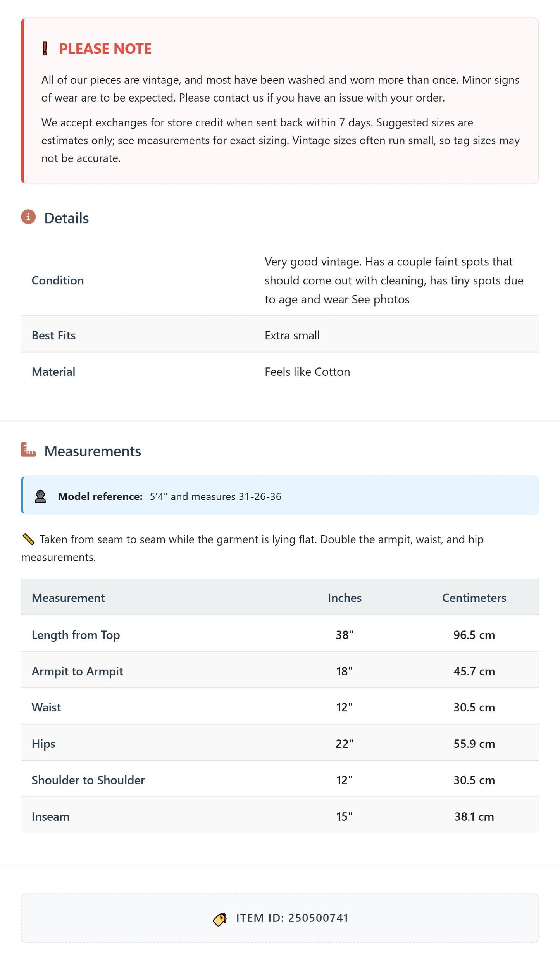Click the Material Feels like Cotton value
Image resolution: width=560 pixels, height=961 pixels.
click(x=307, y=372)
